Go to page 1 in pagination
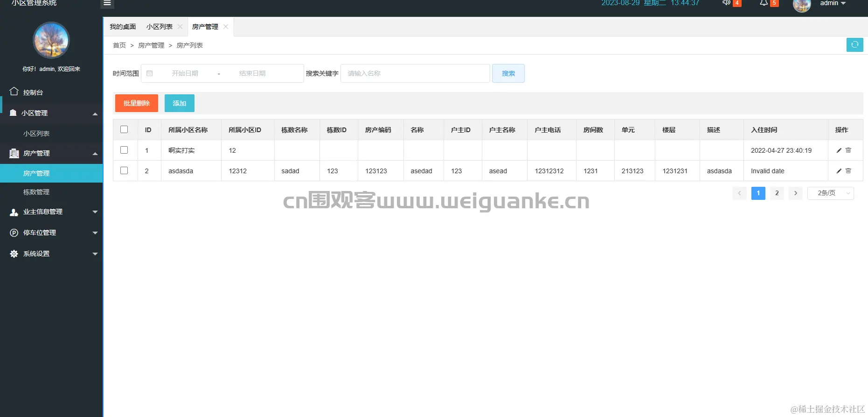Viewport: 868px width, 417px height. (758, 193)
